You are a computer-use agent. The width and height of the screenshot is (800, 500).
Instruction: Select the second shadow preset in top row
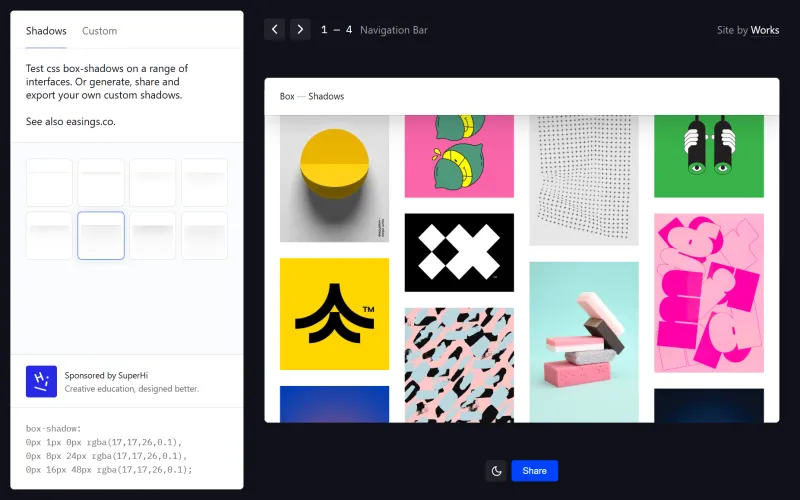point(101,182)
